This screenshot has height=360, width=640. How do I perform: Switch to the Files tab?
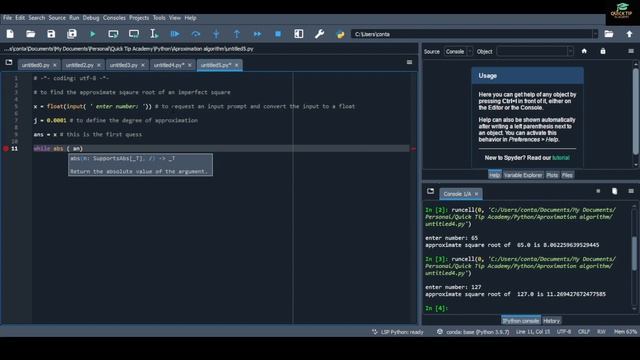567,175
